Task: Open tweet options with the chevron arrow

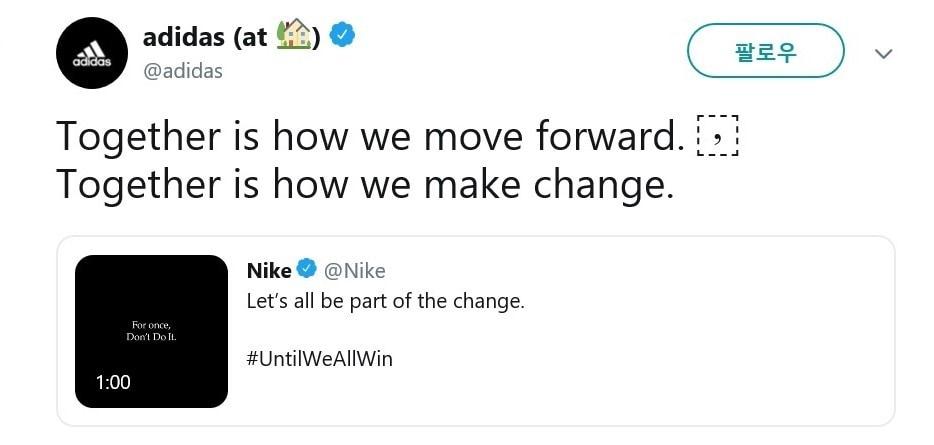Action: point(883,53)
